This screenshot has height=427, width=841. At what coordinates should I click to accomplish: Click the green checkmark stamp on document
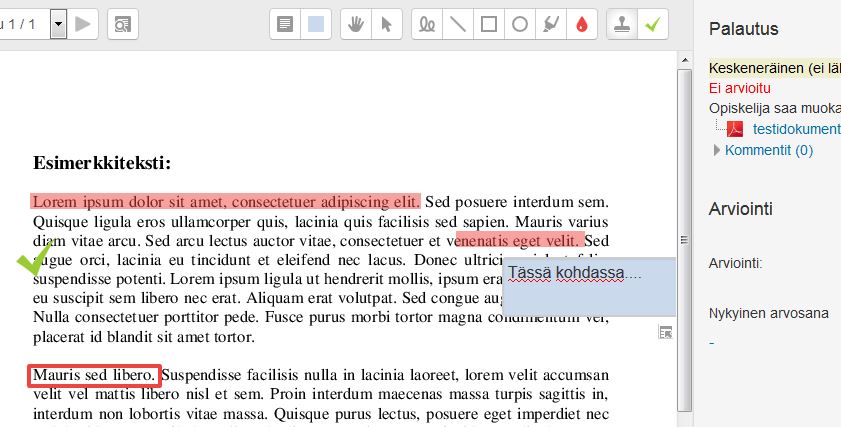click(34, 260)
